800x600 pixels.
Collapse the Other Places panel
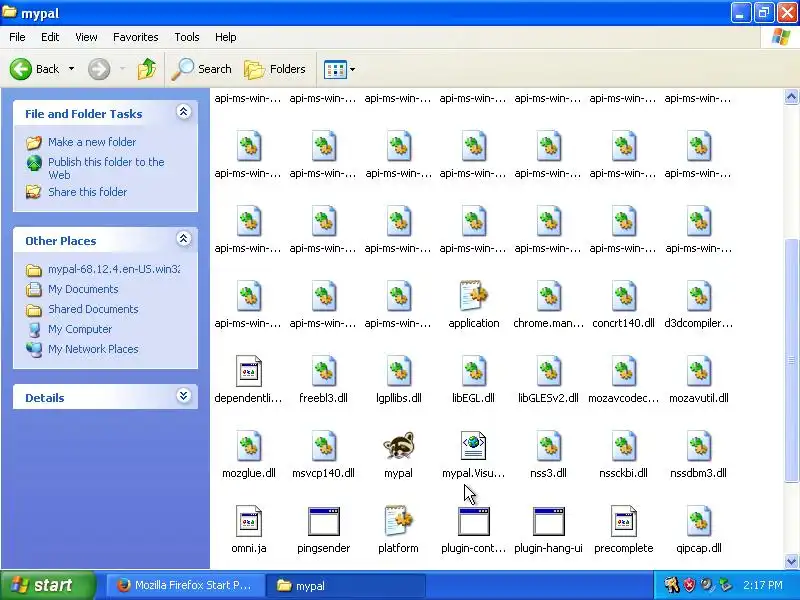click(184, 238)
